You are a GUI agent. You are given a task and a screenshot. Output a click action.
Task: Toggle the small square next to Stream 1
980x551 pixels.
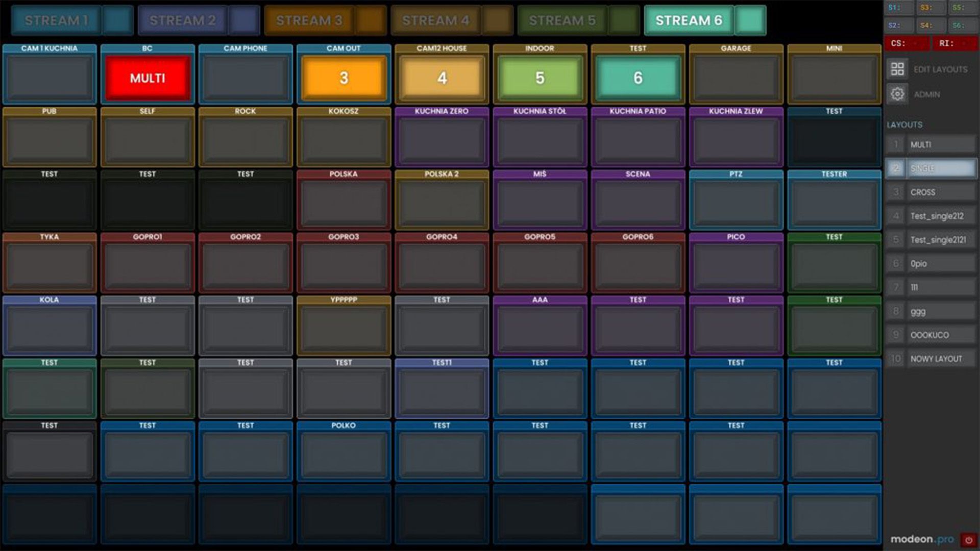tap(118, 20)
